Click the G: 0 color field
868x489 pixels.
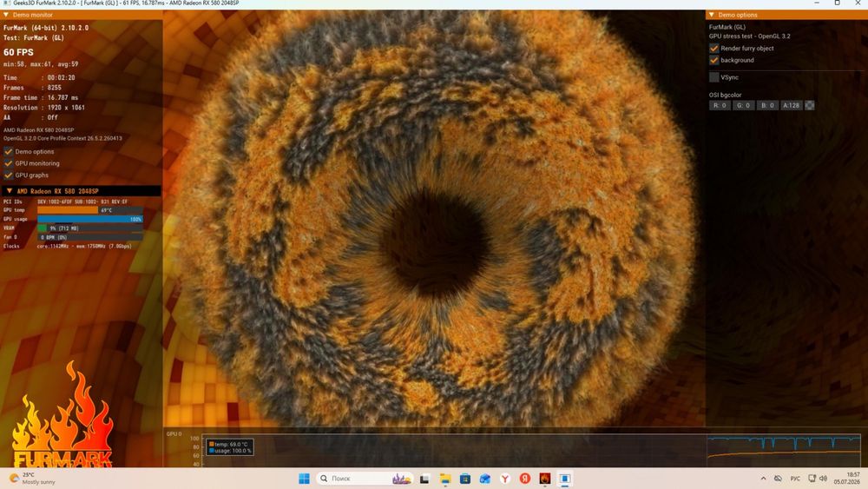(744, 105)
